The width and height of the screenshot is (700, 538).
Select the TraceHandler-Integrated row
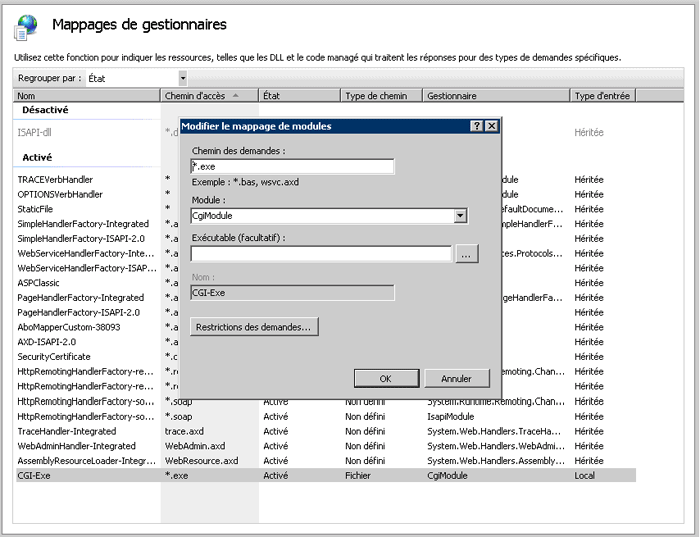tap(67, 431)
